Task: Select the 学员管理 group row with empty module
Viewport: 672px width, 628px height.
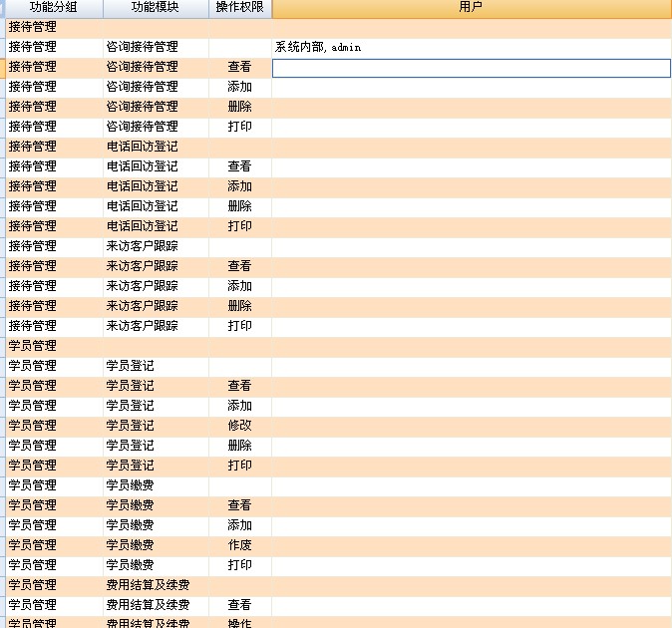Action: point(339,346)
